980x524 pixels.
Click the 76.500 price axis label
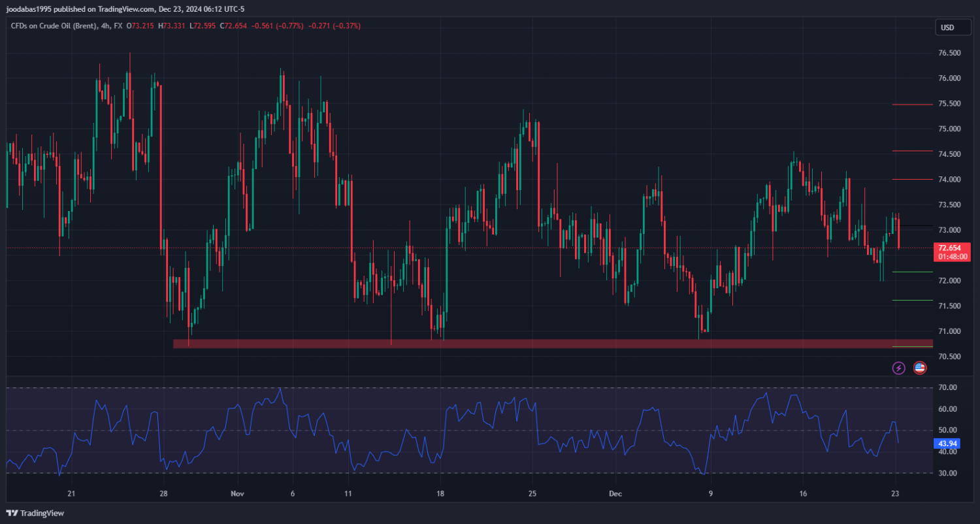950,53
